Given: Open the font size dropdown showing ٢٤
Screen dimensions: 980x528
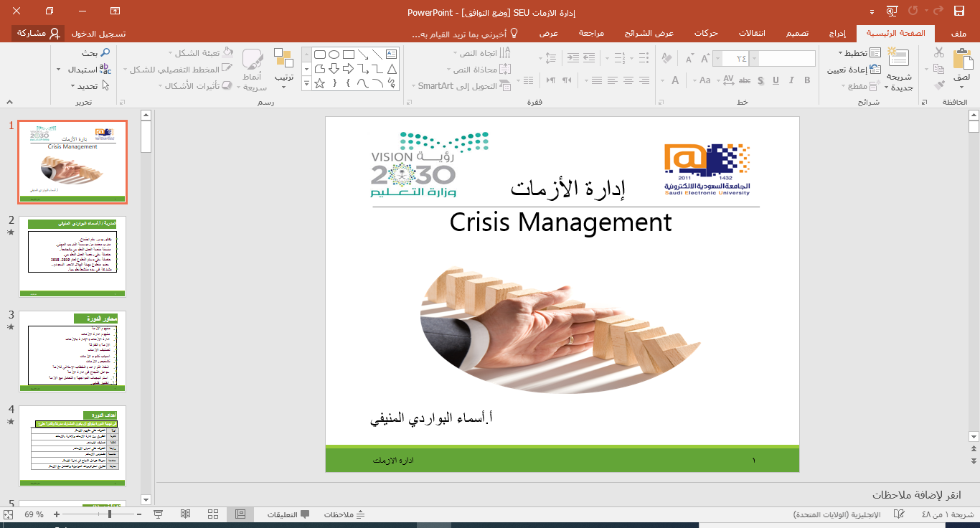Looking at the screenshot, I should click(717, 59).
